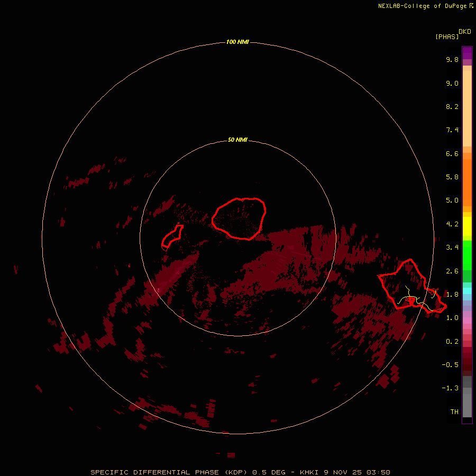Click the cyan band of the color bar

467,290
